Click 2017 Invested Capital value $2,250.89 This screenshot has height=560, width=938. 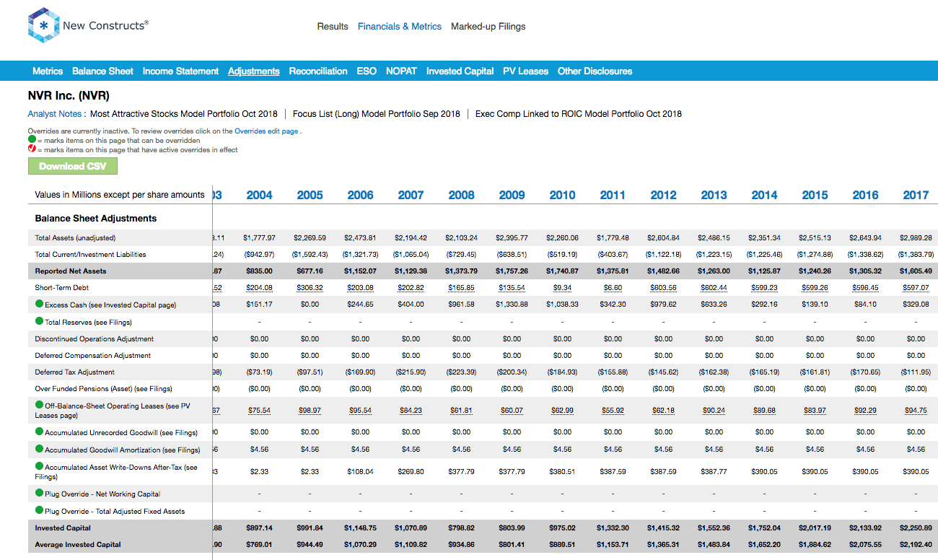click(916, 528)
